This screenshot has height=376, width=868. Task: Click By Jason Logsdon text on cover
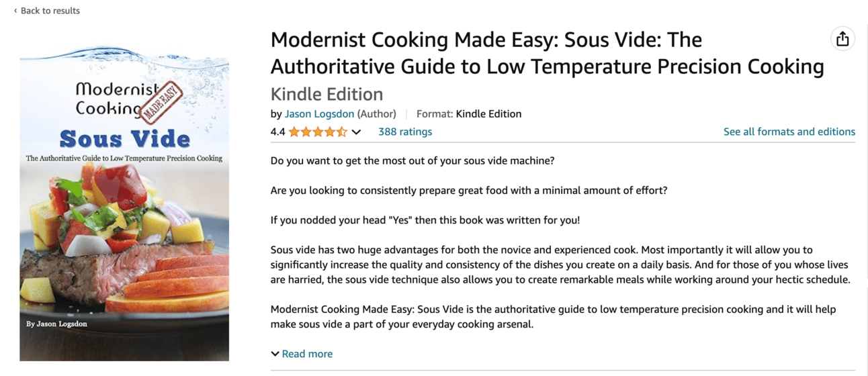[x=56, y=324]
